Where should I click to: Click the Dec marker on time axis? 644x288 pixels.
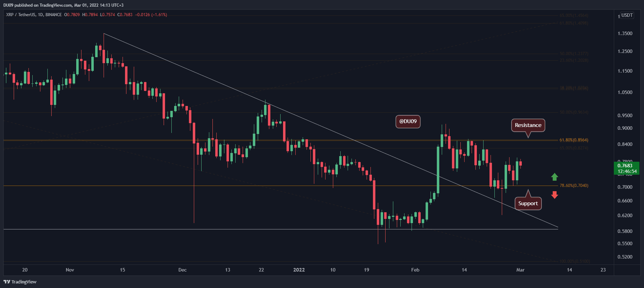182,270
